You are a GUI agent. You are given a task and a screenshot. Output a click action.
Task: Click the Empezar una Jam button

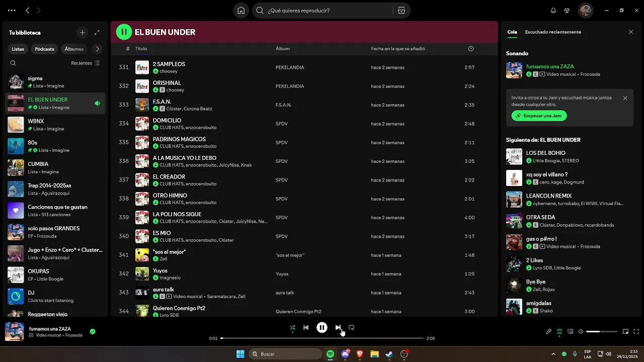[539, 116]
